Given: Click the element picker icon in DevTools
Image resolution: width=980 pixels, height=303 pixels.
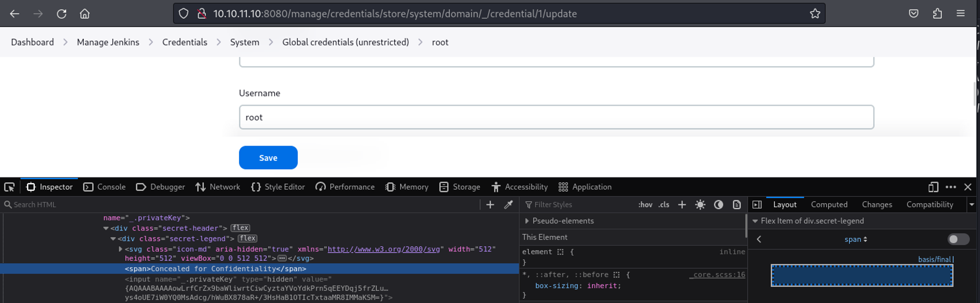Looking at the screenshot, I should [9, 187].
